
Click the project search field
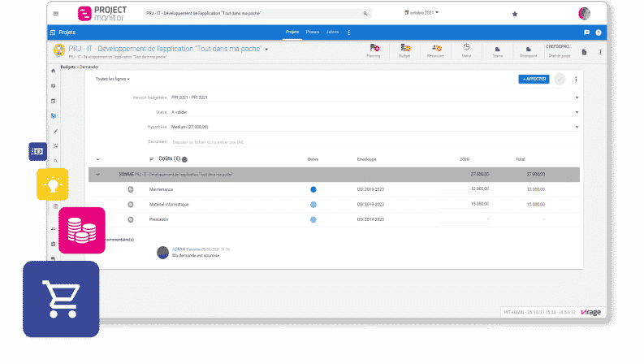point(257,14)
